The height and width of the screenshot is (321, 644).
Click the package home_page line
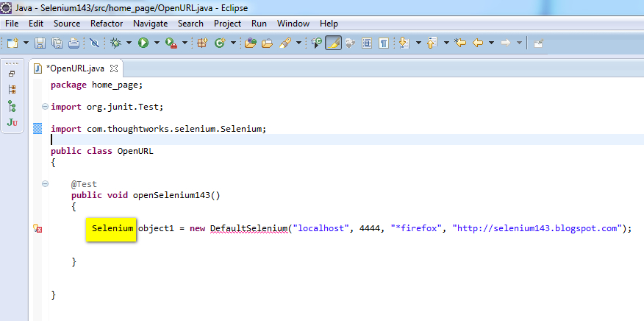click(96, 85)
